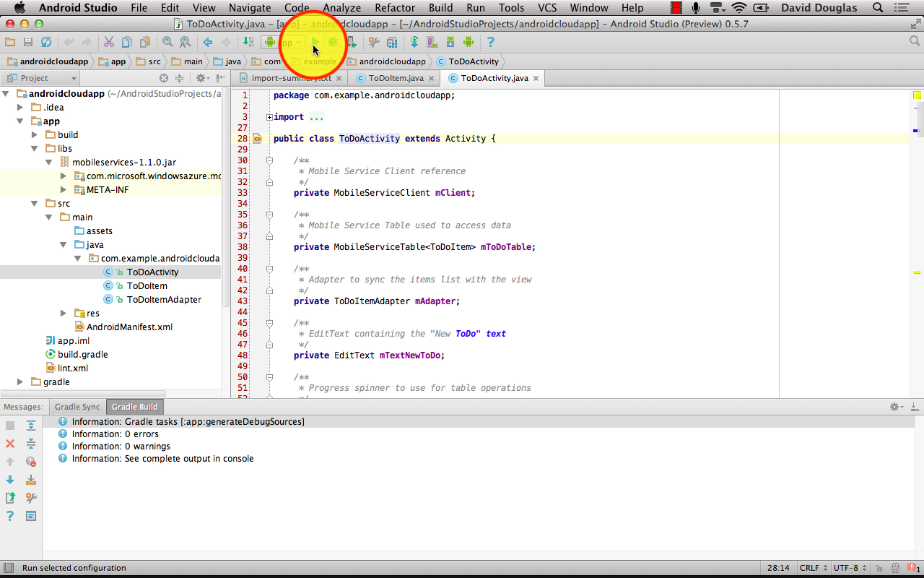Click the wrench settings icon in Messages
This screenshot has height=578, width=924.
(31, 498)
